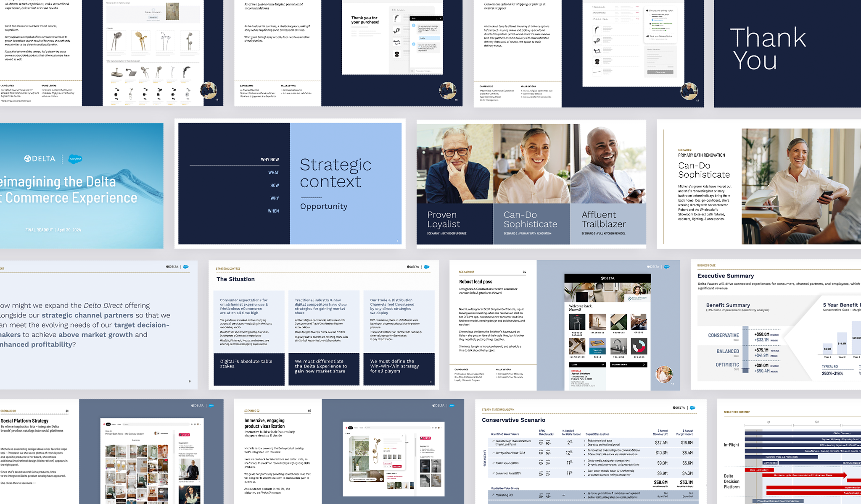Click Naomi's circular avatar on Robust lead pass slide

(664, 374)
